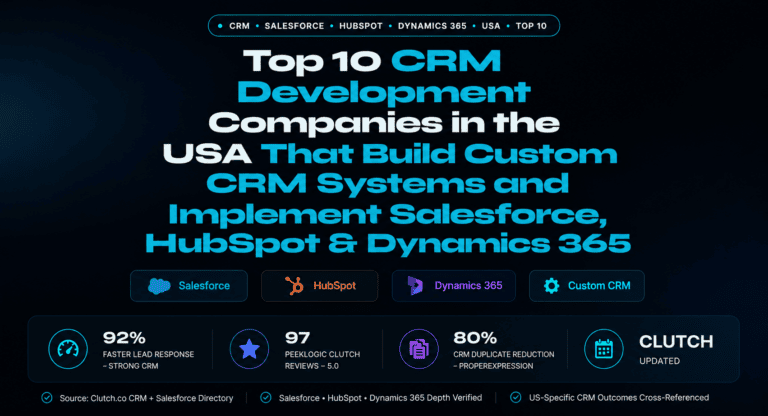This screenshot has width=768, height=416.
Task: Click the orange HubSpot sprocket icon
Action: pos(294,286)
